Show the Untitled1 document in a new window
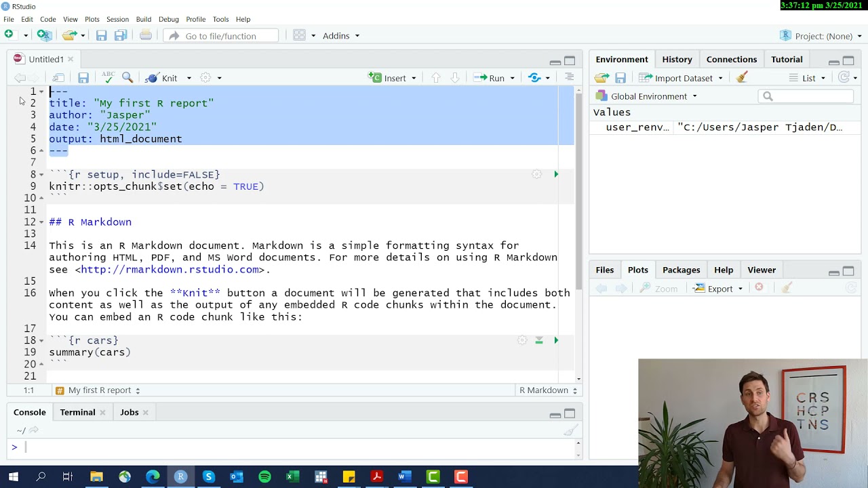 59,78
